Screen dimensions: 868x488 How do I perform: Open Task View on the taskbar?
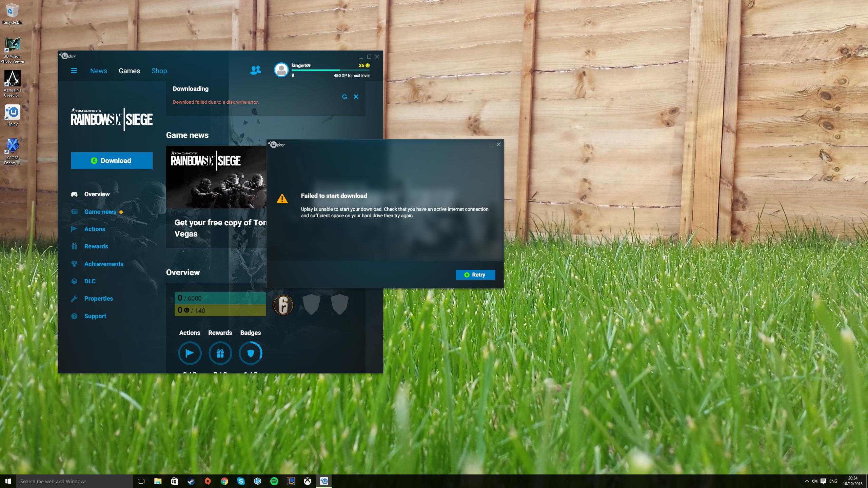[141, 481]
